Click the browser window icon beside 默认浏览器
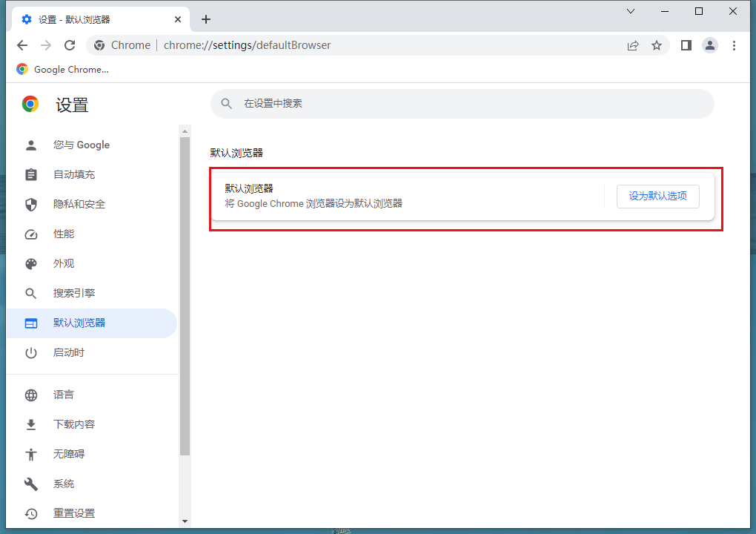 click(x=31, y=323)
